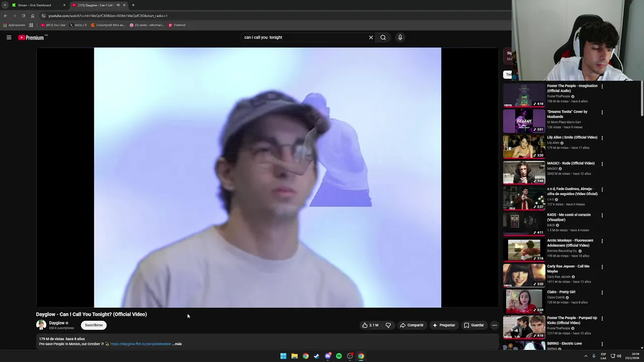Play the Lily Allen Smile thumbnail
Screen dimensions: 644x362
point(524,146)
